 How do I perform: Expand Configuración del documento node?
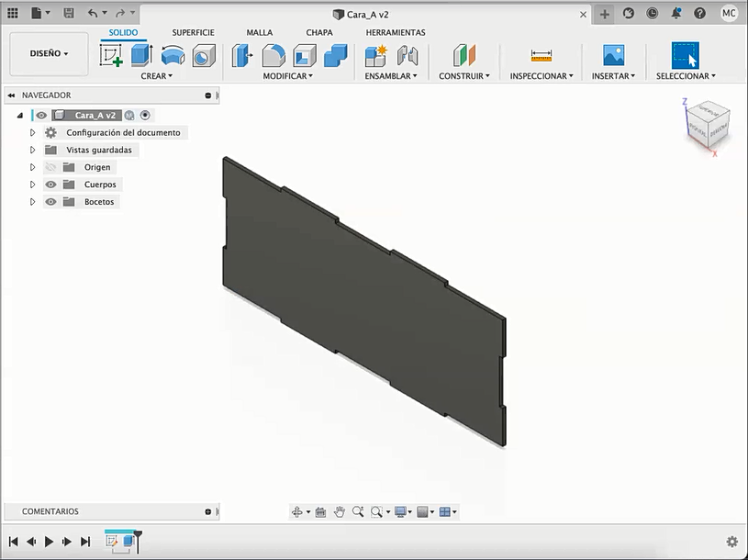coord(32,132)
